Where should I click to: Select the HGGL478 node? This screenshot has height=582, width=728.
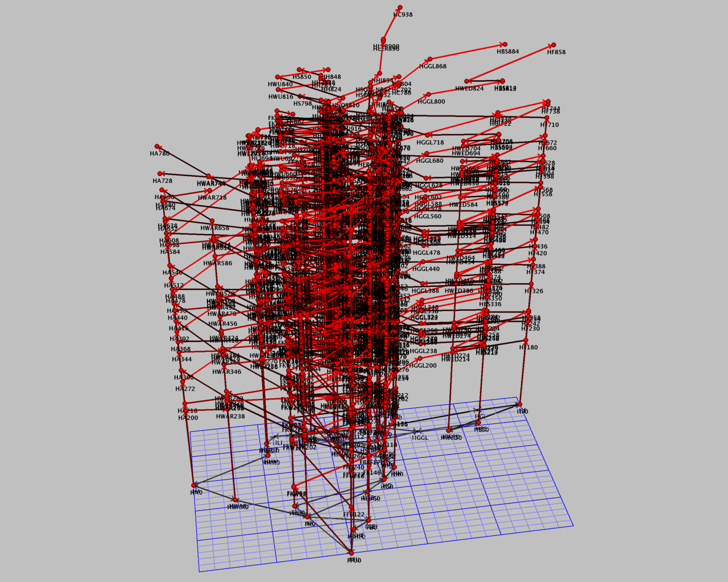tap(424, 246)
